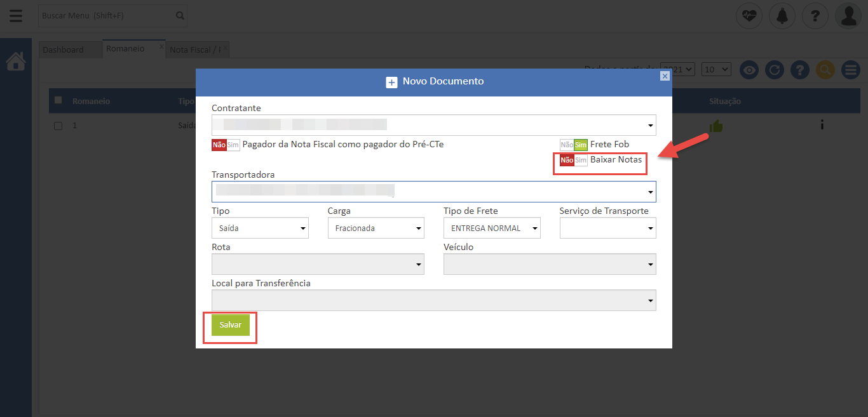Expand the Contratante dropdown
The image size is (868, 417).
pos(433,125)
